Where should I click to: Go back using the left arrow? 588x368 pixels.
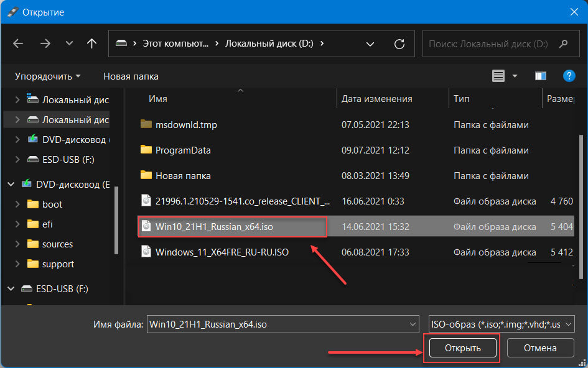click(18, 44)
